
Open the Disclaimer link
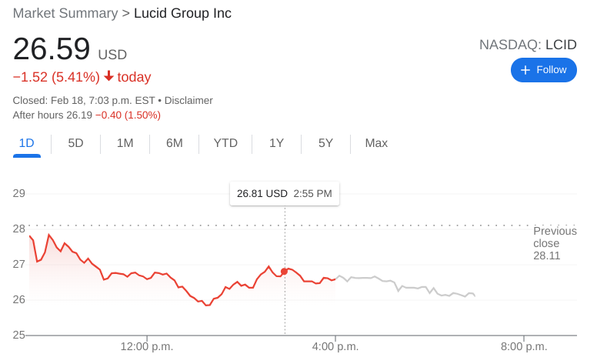click(x=188, y=100)
